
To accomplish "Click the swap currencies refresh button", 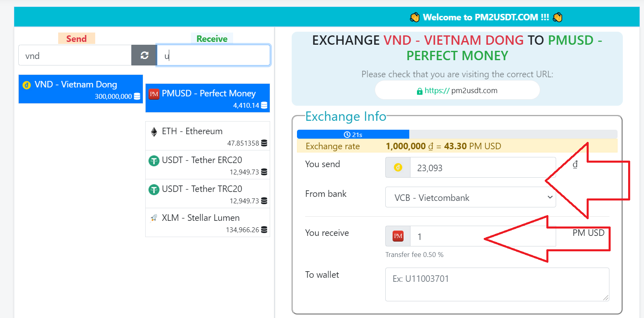I will pyautogui.click(x=144, y=55).
